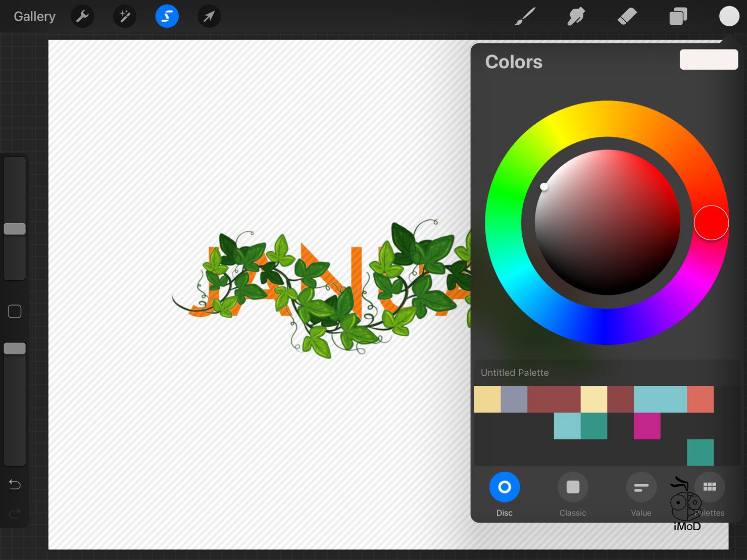
Task: Click the brush size slider handle
Action: point(15,229)
